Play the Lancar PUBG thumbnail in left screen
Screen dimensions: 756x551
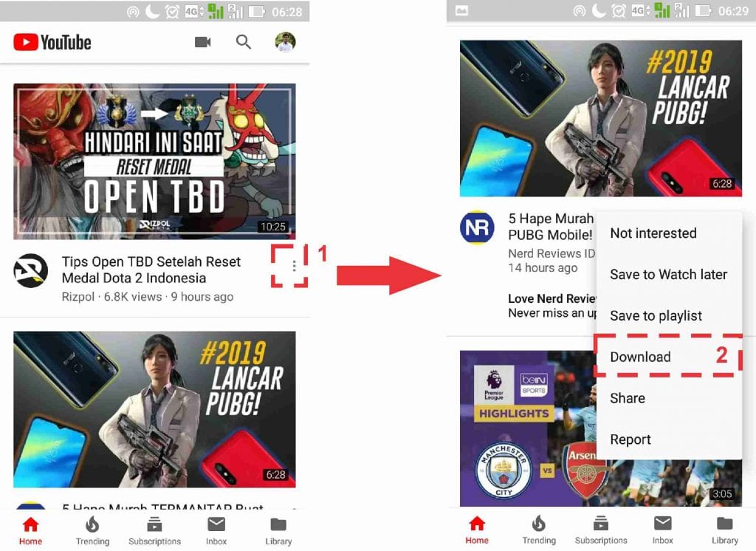[x=154, y=409]
